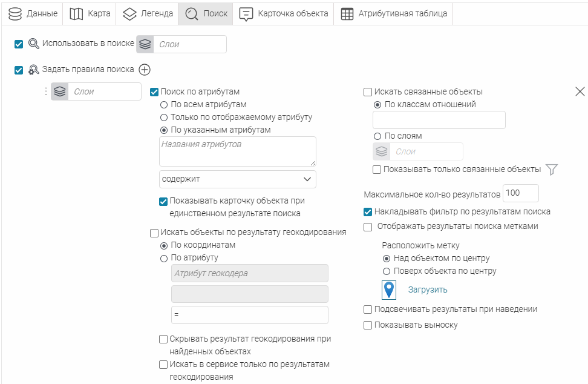Image resolution: width=588 pixels, height=384 pixels.
Task: Switch to the Легенда tab
Action: (148, 14)
